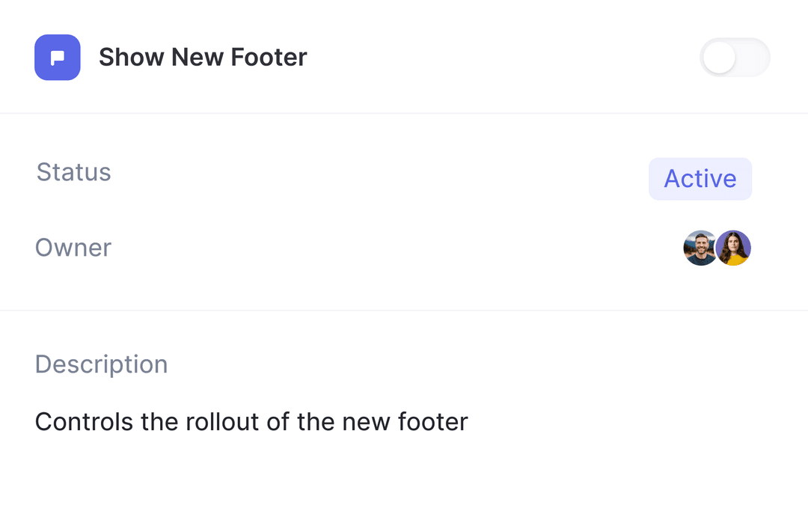This screenshot has width=808, height=532.
Task: Click the rollout description text
Action: [251, 421]
